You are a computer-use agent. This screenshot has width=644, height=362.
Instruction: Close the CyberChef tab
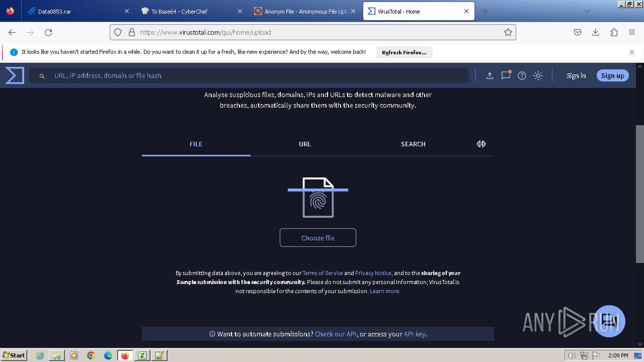pyautogui.click(x=239, y=11)
